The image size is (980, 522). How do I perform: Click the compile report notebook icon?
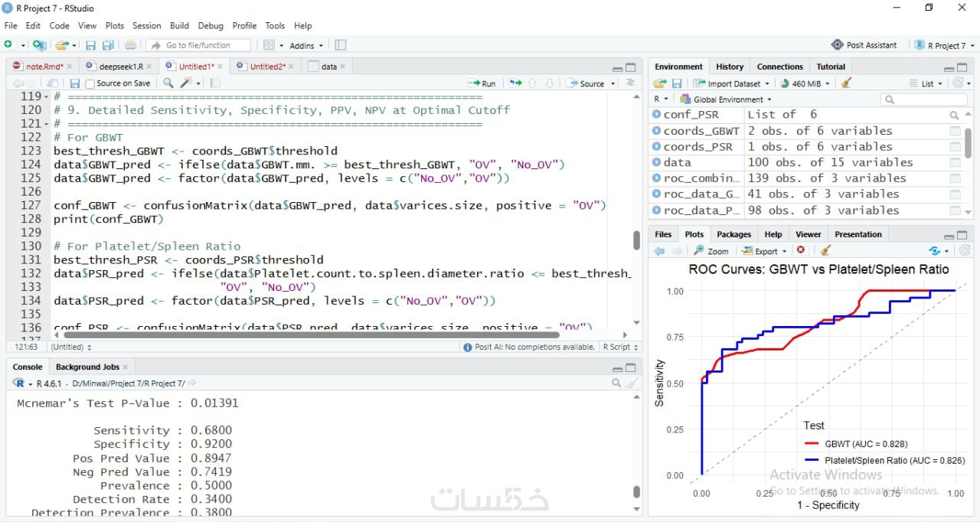tap(215, 83)
